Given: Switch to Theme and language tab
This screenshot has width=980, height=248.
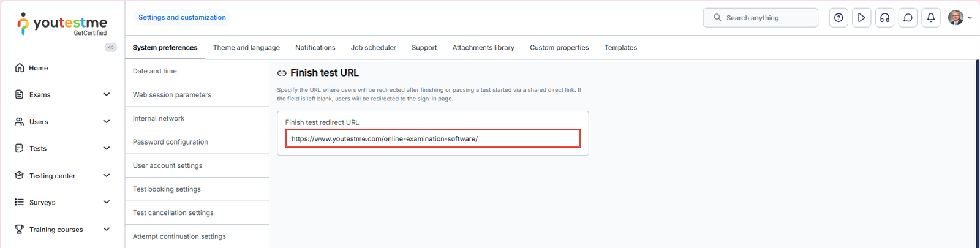Looking at the screenshot, I should pos(246,48).
